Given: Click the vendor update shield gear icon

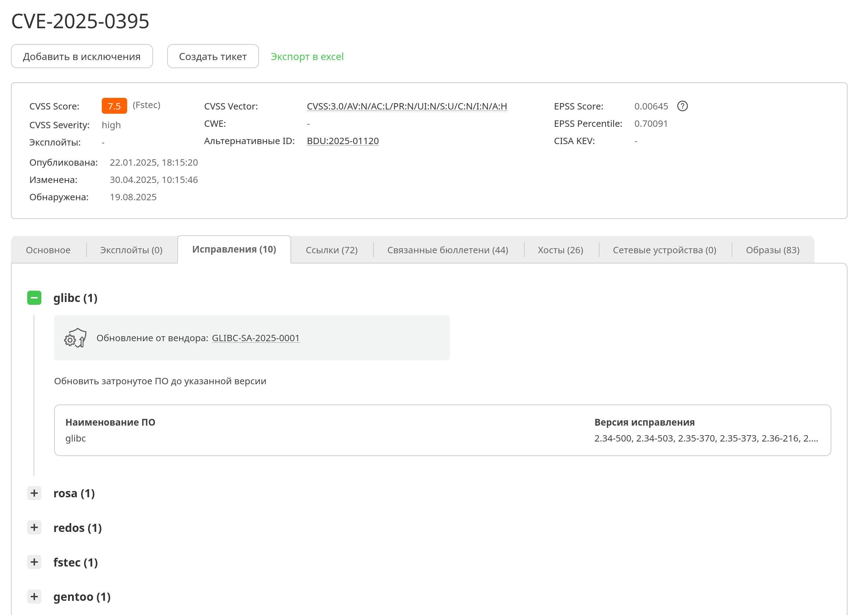Looking at the screenshot, I should coord(75,338).
